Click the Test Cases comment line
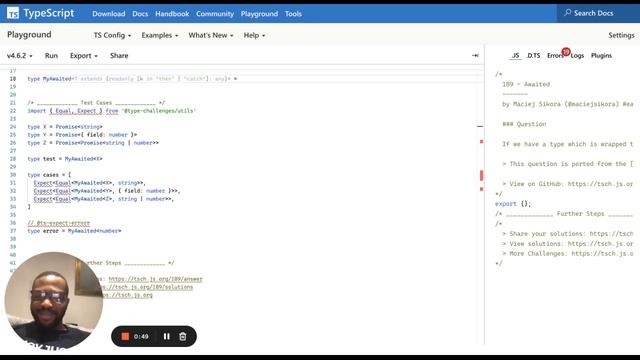 96,103
